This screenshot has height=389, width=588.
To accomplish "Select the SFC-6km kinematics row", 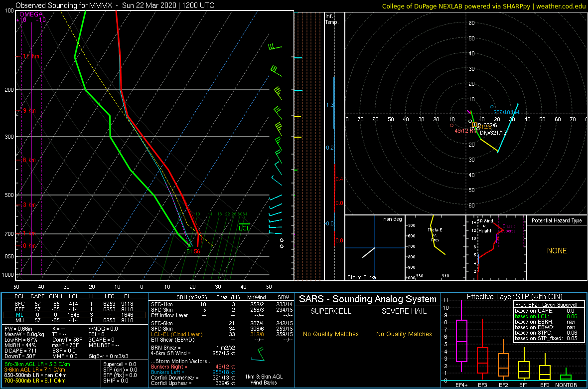I will (x=221, y=323).
